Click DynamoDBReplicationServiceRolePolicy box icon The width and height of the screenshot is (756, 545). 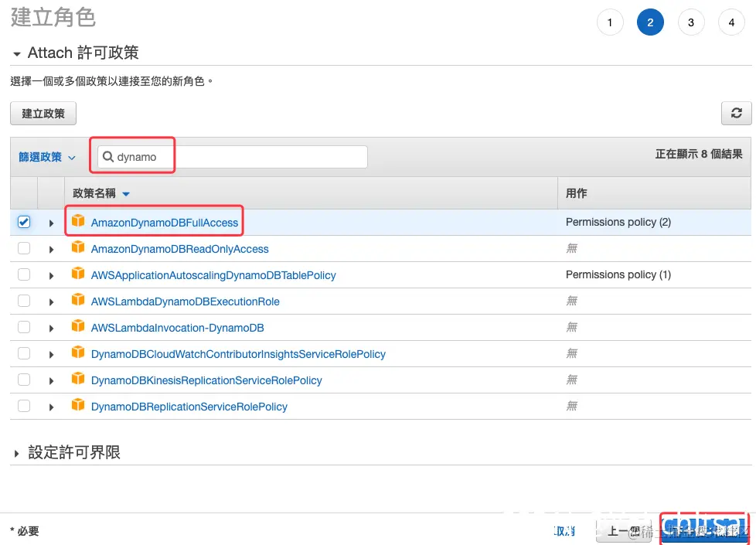click(78, 405)
